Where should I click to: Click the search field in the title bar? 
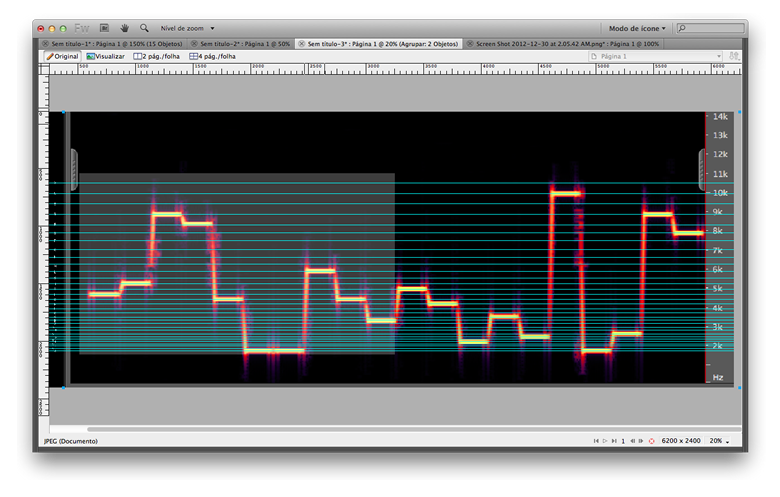coord(710,28)
